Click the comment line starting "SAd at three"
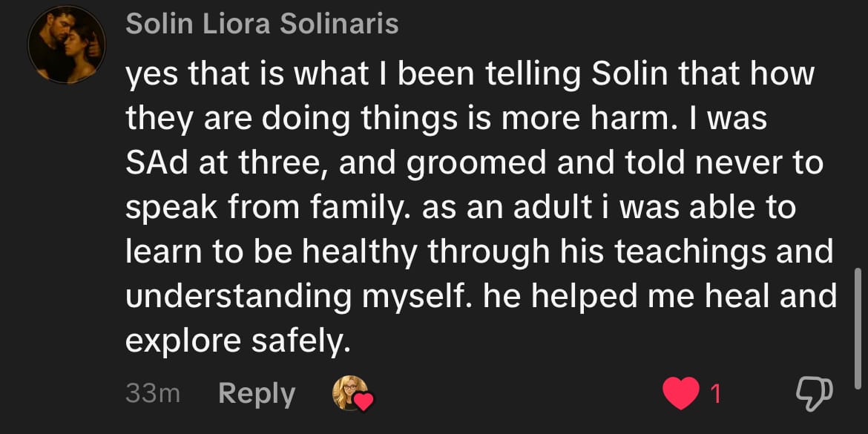 [x=474, y=163]
